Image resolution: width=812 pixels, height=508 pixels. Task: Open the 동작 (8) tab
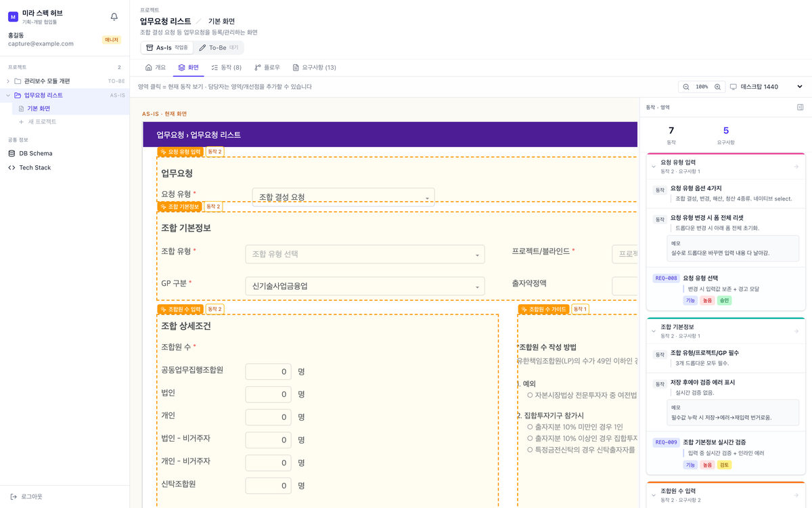[x=226, y=68]
